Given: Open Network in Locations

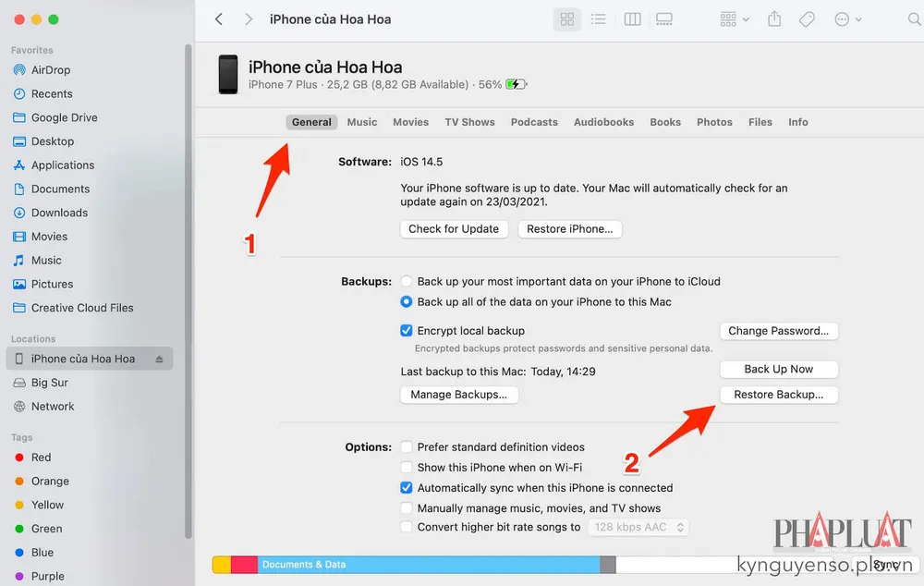Looking at the screenshot, I should [52, 406].
